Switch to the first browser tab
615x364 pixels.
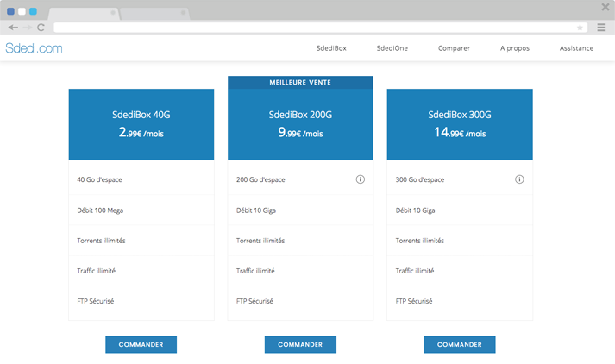[84, 14]
